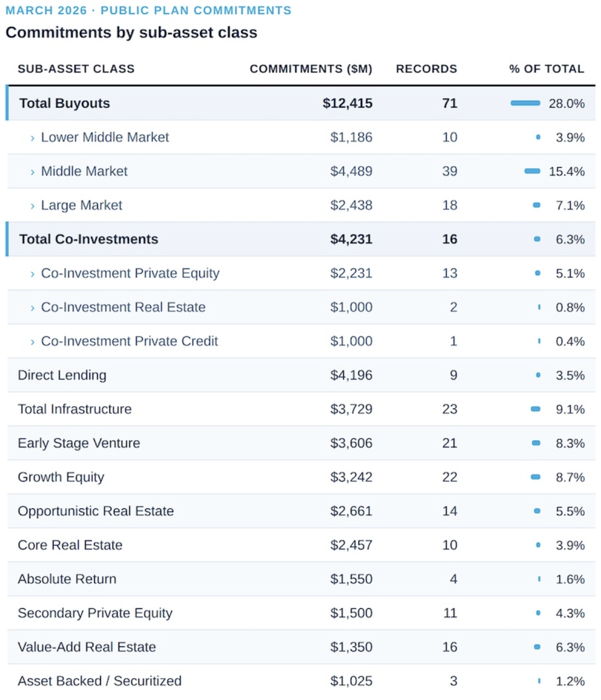Select the Early Stage Venture row
This screenshot has width=601, height=700.
click(x=79, y=443)
